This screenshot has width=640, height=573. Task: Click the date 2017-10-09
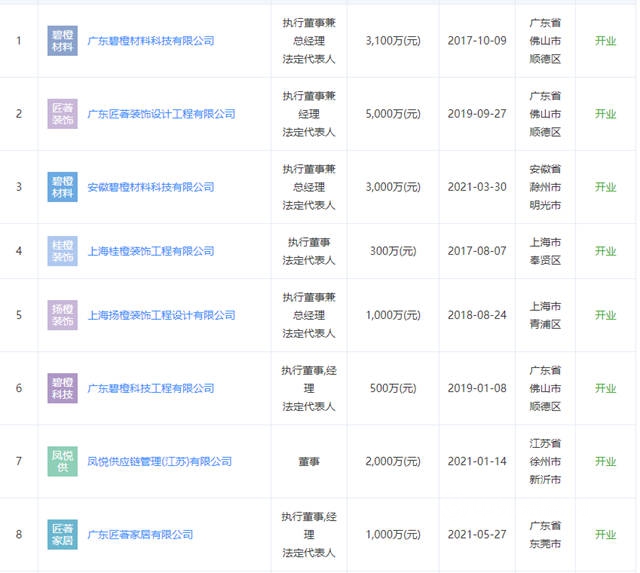(x=477, y=41)
